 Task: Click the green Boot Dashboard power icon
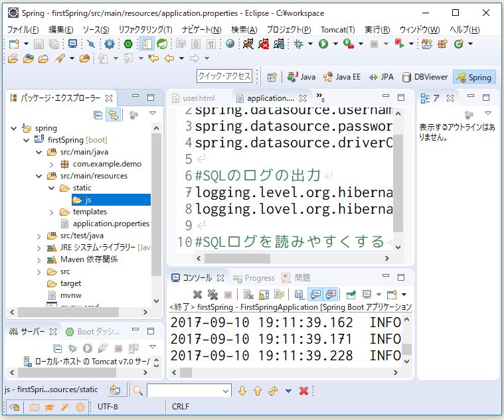point(128,44)
